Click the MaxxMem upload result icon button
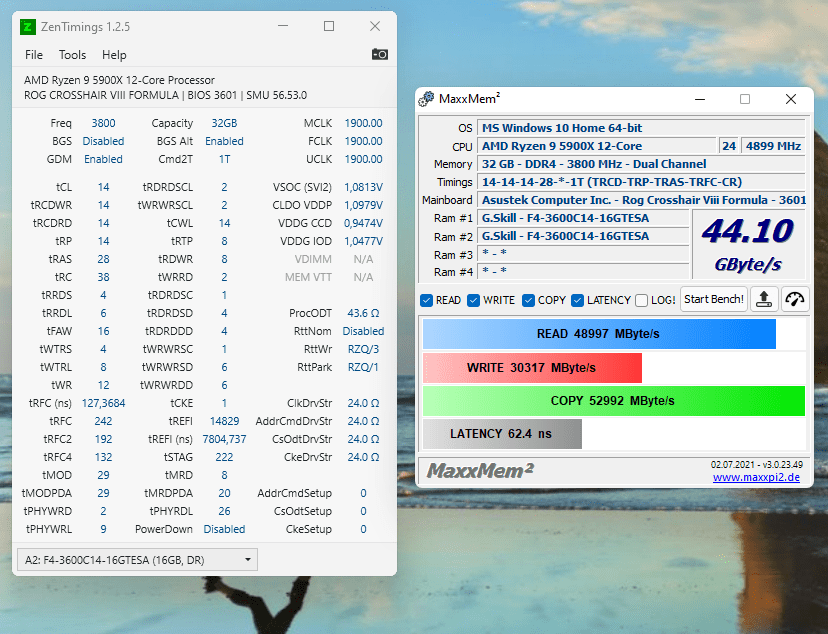 764,299
